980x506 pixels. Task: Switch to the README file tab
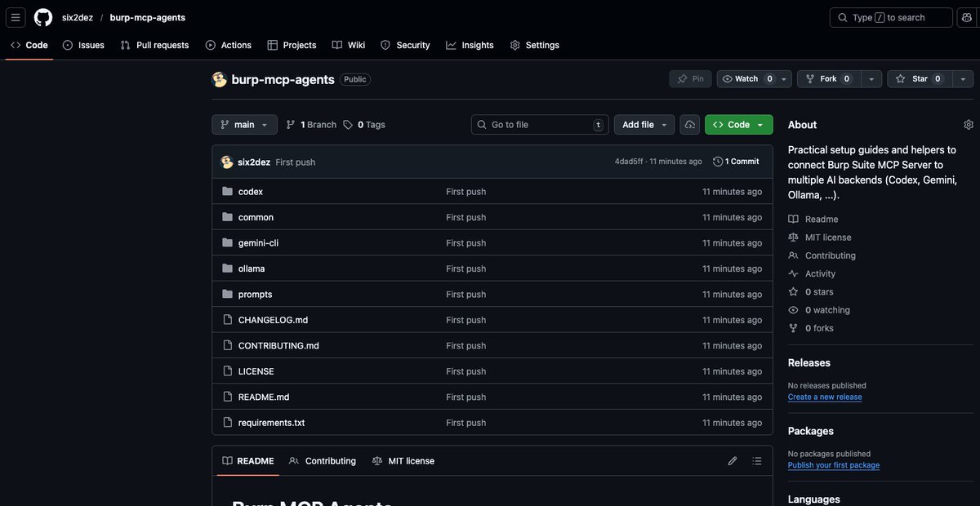click(x=248, y=461)
